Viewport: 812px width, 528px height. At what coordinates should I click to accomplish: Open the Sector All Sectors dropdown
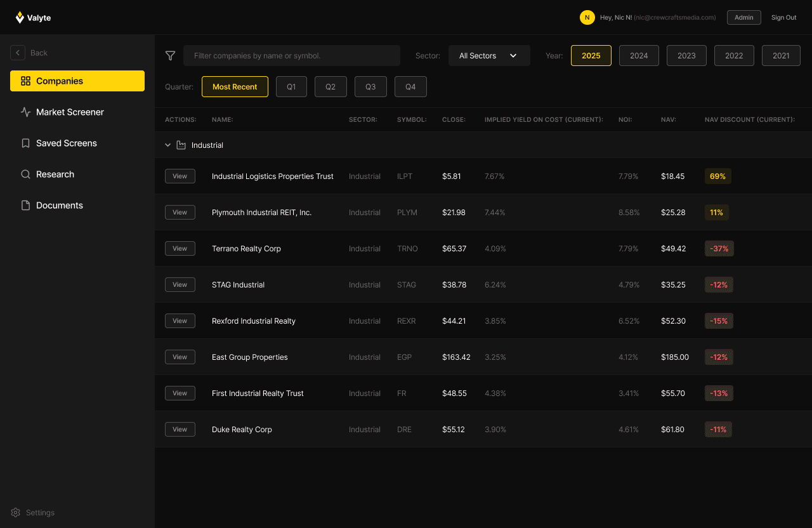[489, 56]
